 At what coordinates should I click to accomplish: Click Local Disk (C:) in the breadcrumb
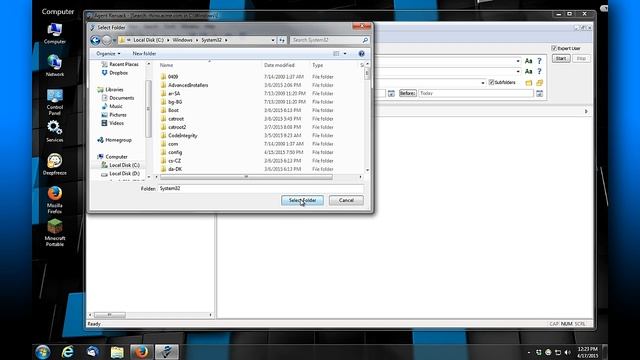[148, 40]
